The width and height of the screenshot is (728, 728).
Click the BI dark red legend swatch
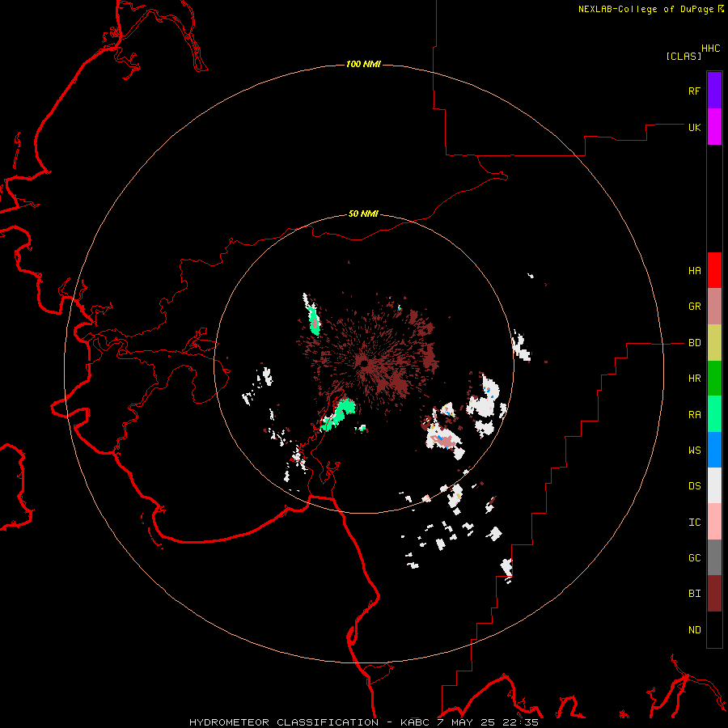pos(714,594)
